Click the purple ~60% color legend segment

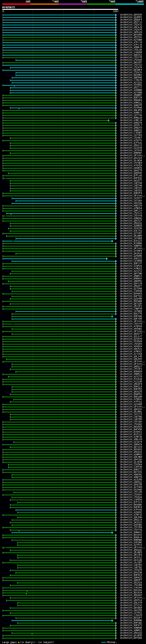click(73, 4)
